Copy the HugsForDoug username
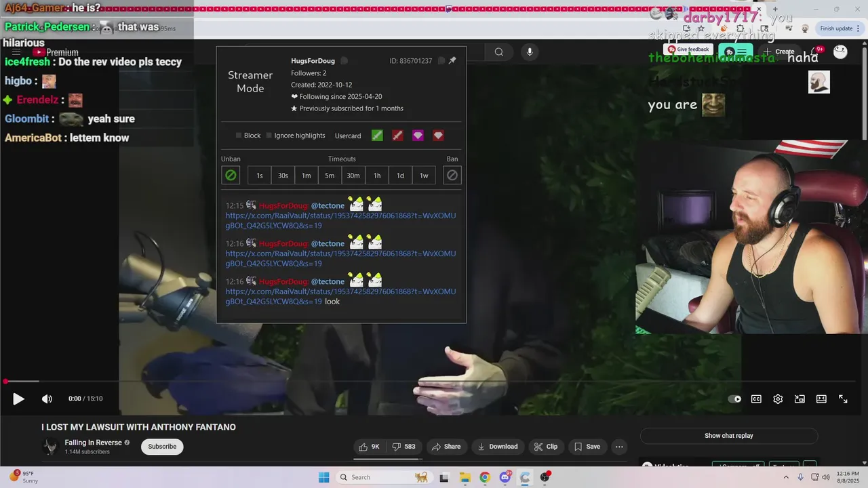 click(344, 61)
